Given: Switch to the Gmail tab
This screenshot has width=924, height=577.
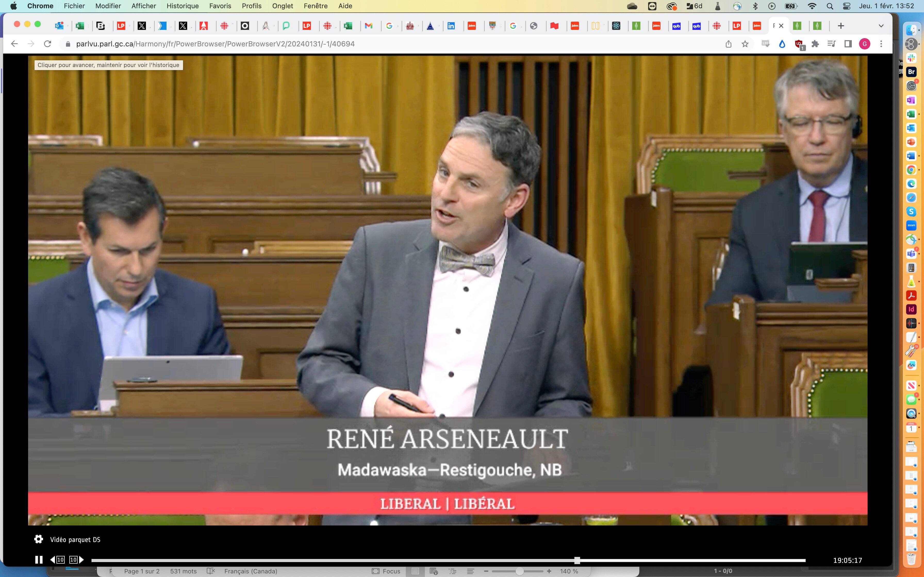Looking at the screenshot, I should pos(368,26).
